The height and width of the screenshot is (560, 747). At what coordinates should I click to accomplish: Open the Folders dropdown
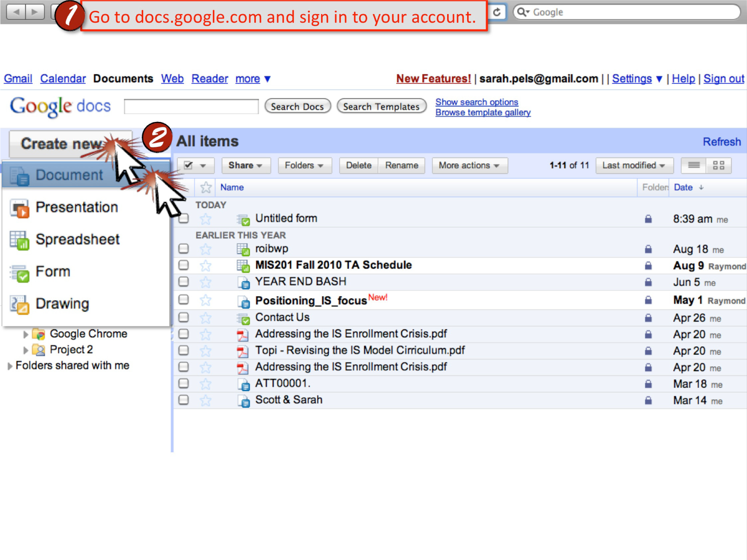[x=304, y=166]
